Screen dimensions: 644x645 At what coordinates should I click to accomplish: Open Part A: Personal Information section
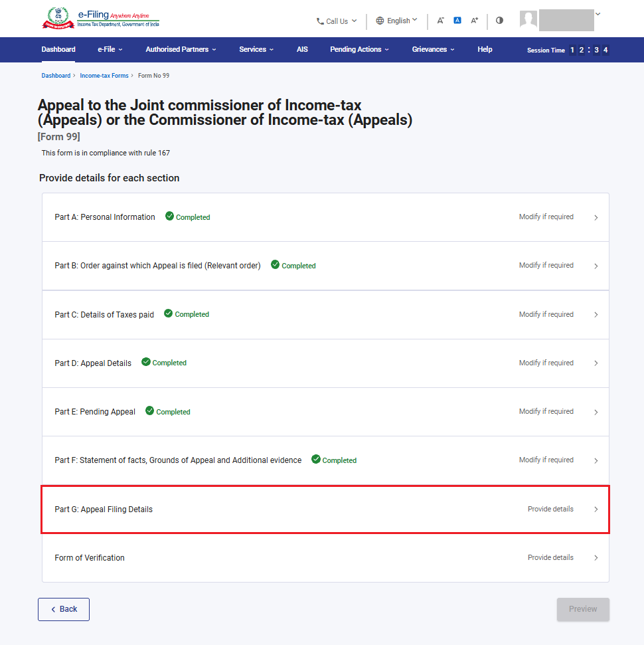pos(325,217)
